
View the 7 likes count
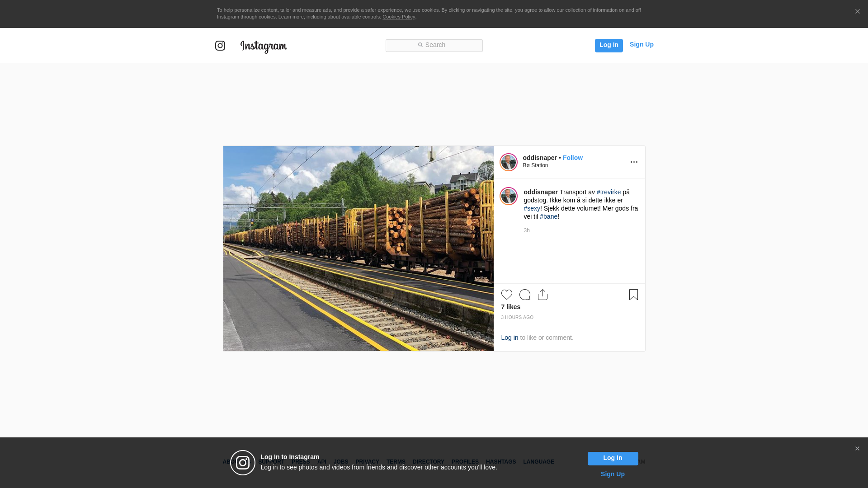(x=511, y=307)
